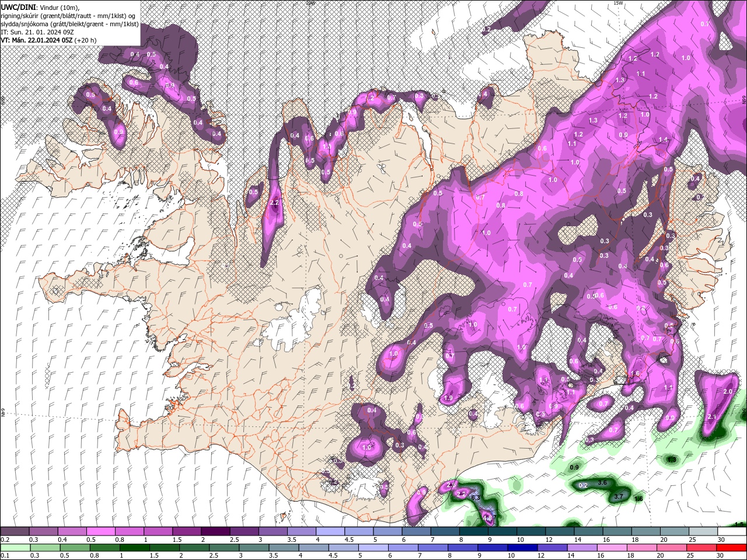Select the 'VT: Mán. 22.01.2024 05Z (+20 h)' line

[x=48, y=40]
